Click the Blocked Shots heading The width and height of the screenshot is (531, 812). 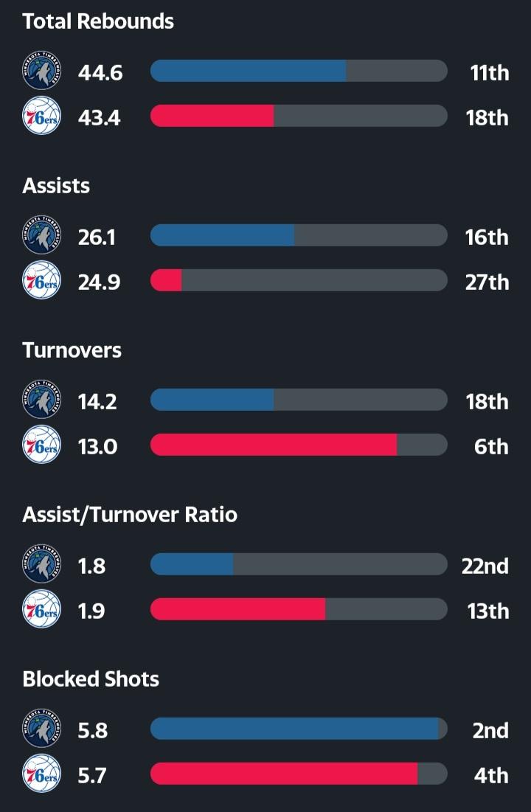[x=91, y=679]
